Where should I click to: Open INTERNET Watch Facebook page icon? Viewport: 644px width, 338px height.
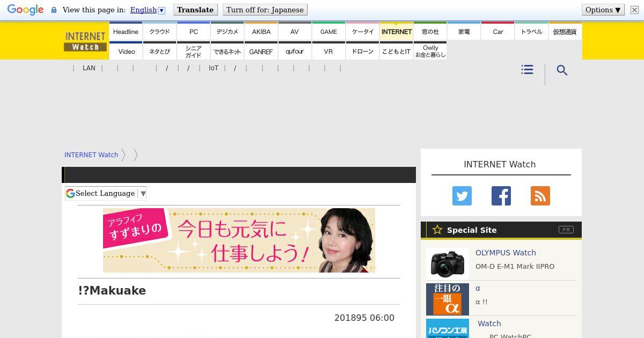tap(501, 196)
